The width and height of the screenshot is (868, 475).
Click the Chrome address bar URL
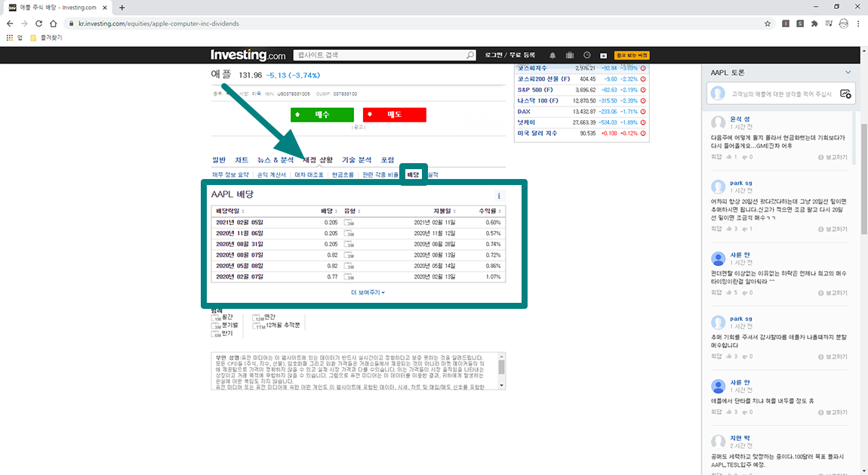click(x=159, y=24)
